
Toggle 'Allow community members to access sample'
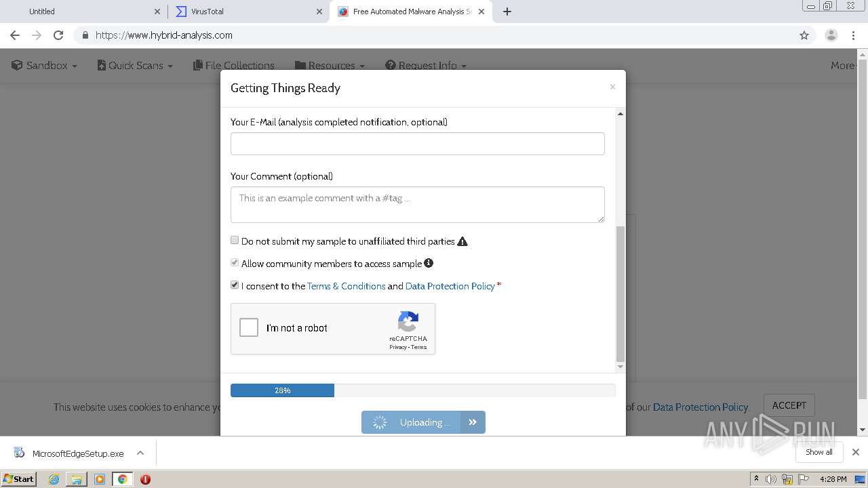[x=235, y=263]
